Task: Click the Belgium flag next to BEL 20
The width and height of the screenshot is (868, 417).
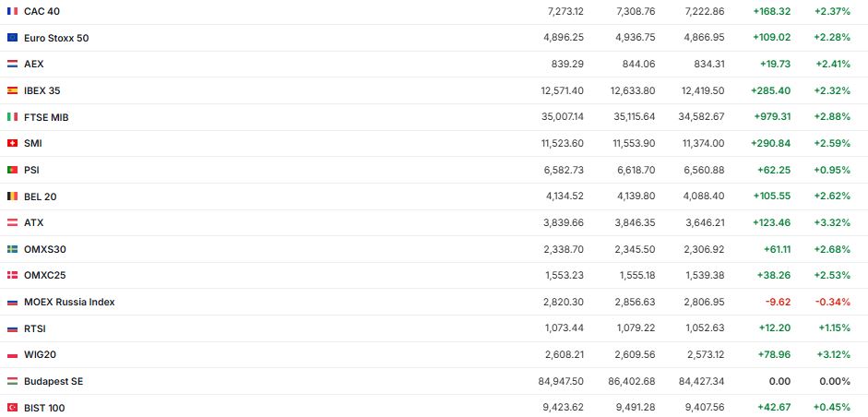Action: [x=12, y=197]
